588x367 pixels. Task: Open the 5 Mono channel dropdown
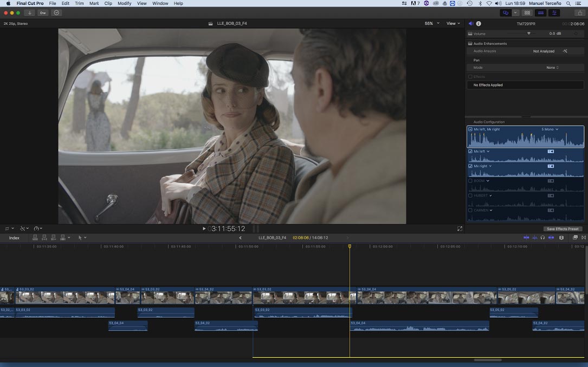click(550, 129)
